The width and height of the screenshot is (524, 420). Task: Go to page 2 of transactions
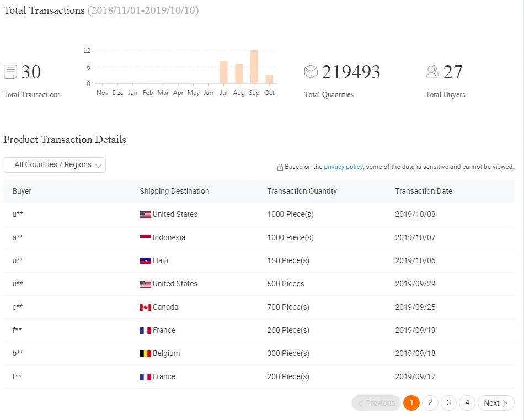point(430,403)
